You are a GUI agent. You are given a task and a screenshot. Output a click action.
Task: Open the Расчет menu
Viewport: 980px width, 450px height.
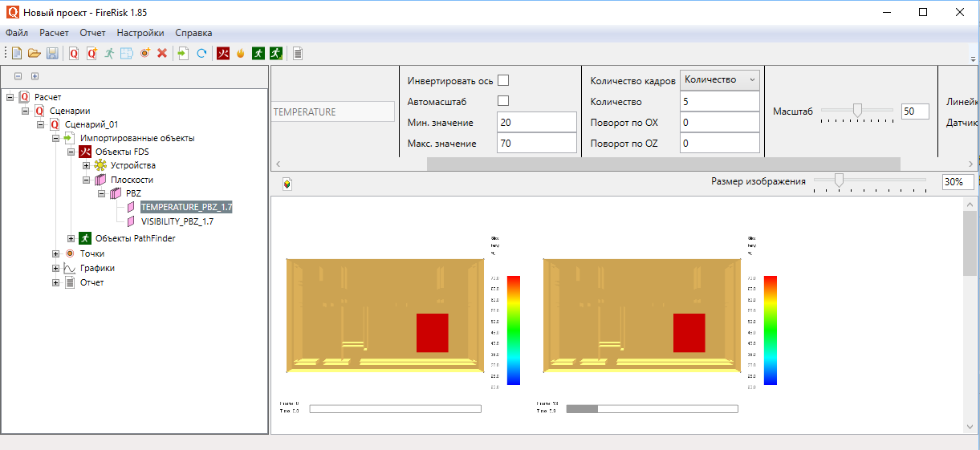point(54,33)
